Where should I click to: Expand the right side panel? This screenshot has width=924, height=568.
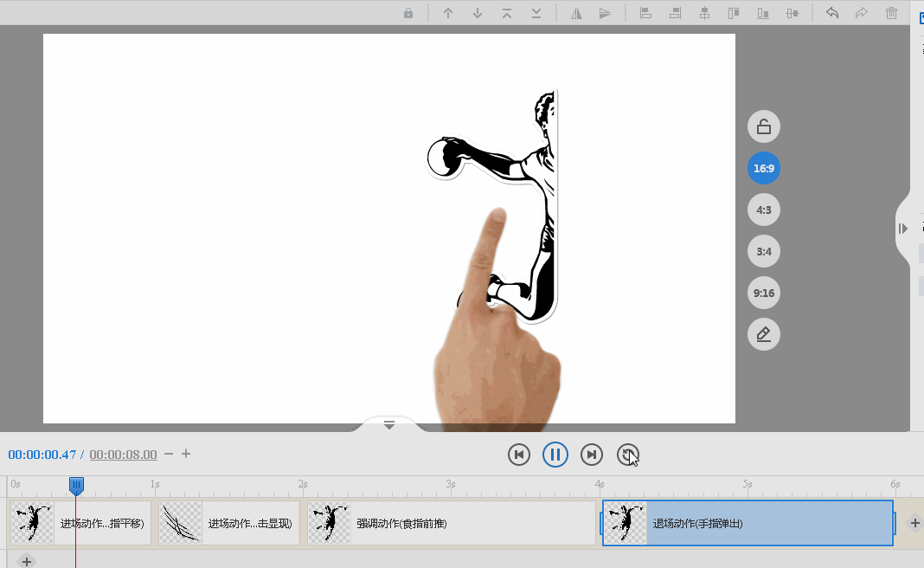pos(902,229)
